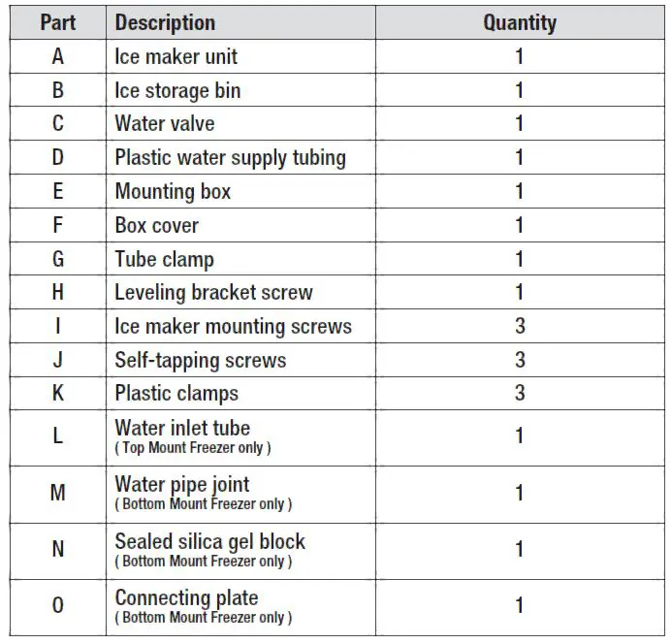
Task: Click the Quantity column header
Action: point(520,23)
